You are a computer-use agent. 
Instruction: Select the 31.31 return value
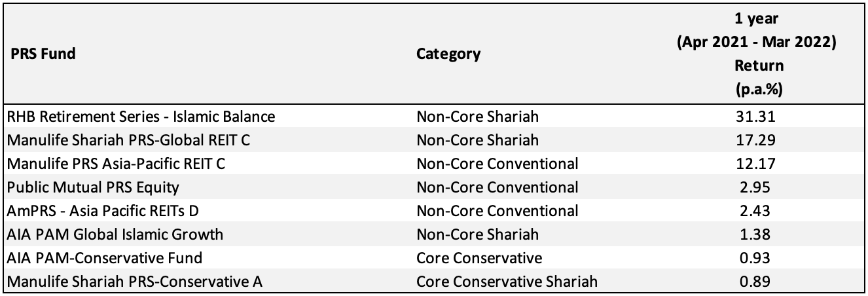[x=759, y=117]
